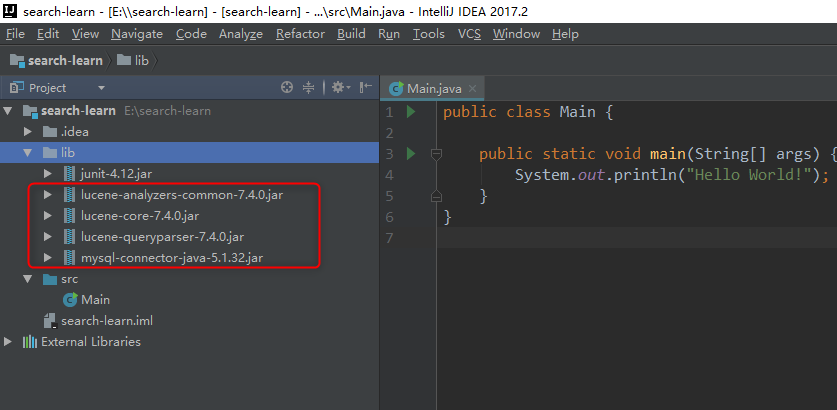Open the Refactor menu
This screenshot has width=837, height=410.
pyautogui.click(x=301, y=34)
